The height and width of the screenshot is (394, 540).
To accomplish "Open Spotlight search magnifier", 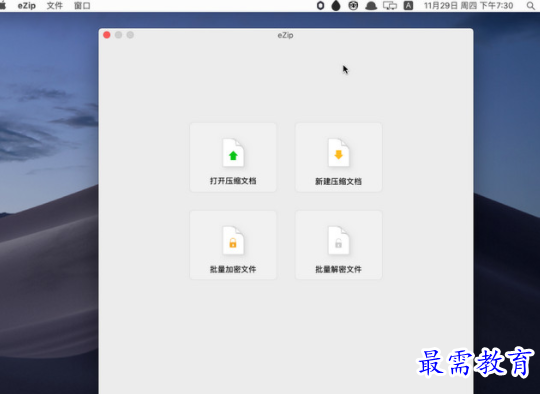I will click(x=531, y=6).
